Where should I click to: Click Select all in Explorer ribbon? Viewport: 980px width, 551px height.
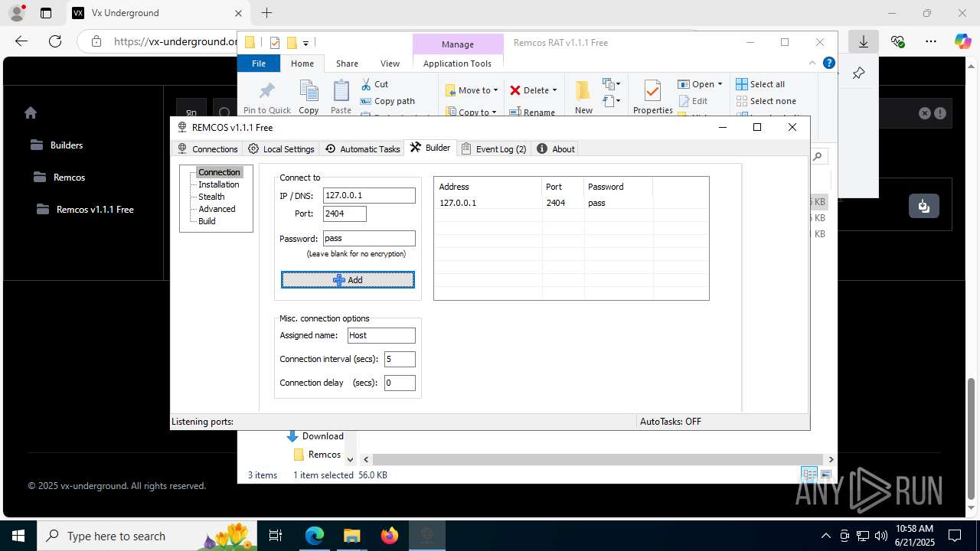pyautogui.click(x=760, y=84)
